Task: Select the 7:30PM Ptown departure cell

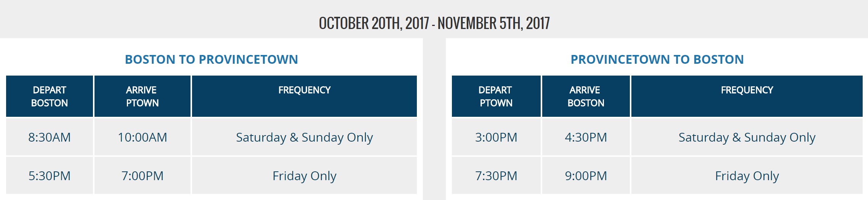Action: (496, 176)
